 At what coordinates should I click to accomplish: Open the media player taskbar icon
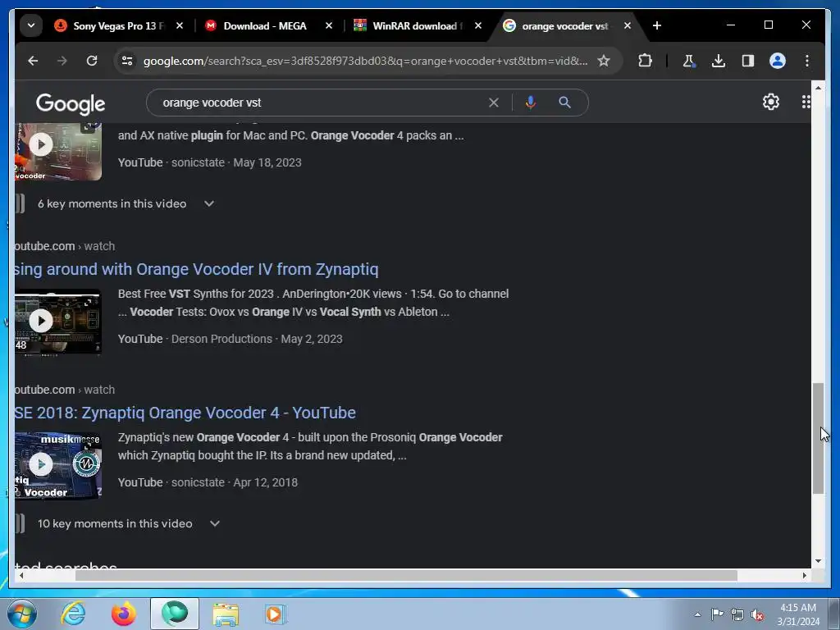(276, 614)
